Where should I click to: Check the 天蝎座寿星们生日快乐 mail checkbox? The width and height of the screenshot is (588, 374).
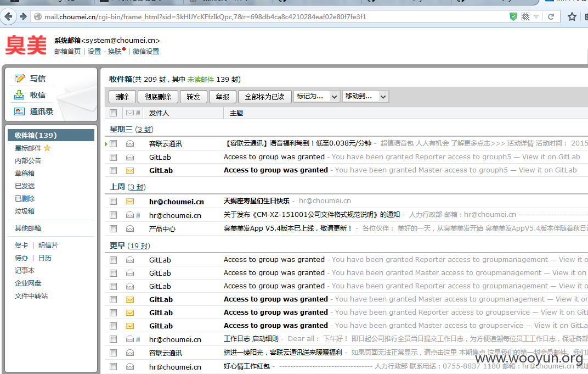113,202
